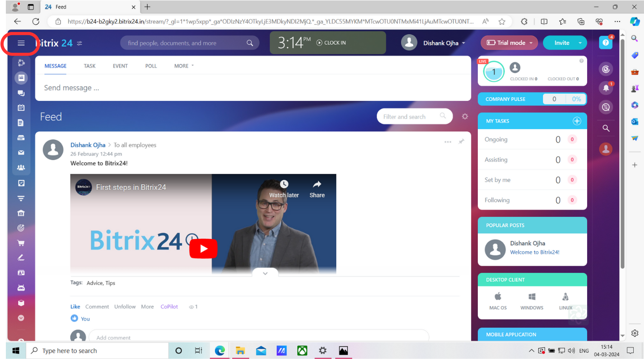644x359 pixels.
Task: Clock in using the time tracker
Action: click(331, 43)
